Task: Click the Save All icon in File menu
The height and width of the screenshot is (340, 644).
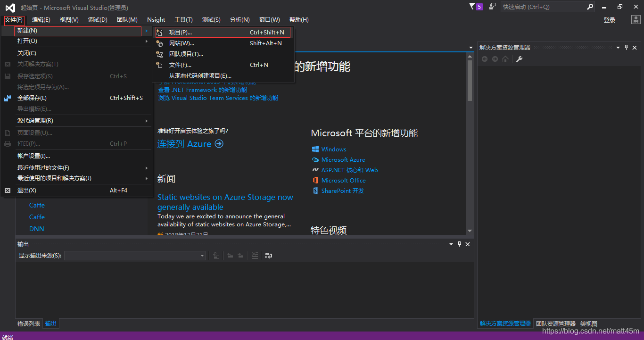Action: coord(8,98)
